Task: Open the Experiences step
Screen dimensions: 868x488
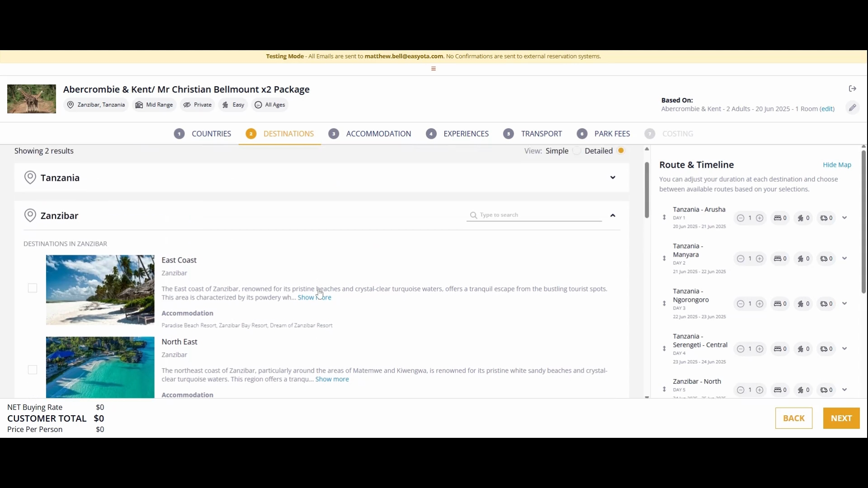Action: [x=458, y=134]
